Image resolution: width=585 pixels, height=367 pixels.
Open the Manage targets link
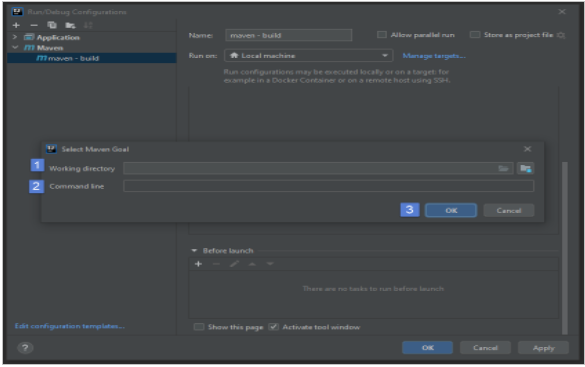(x=434, y=56)
